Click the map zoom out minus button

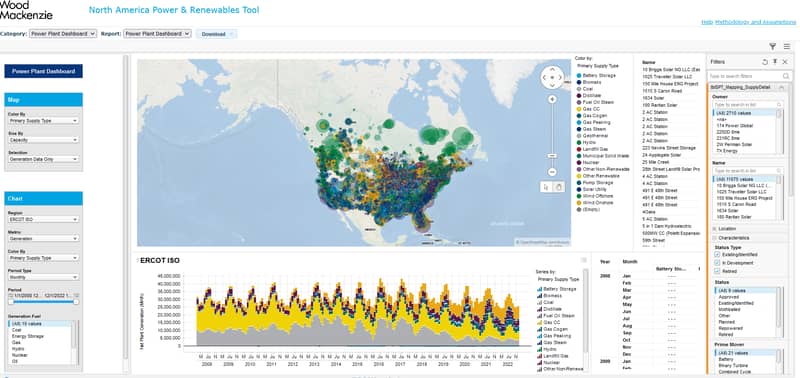tap(552, 172)
